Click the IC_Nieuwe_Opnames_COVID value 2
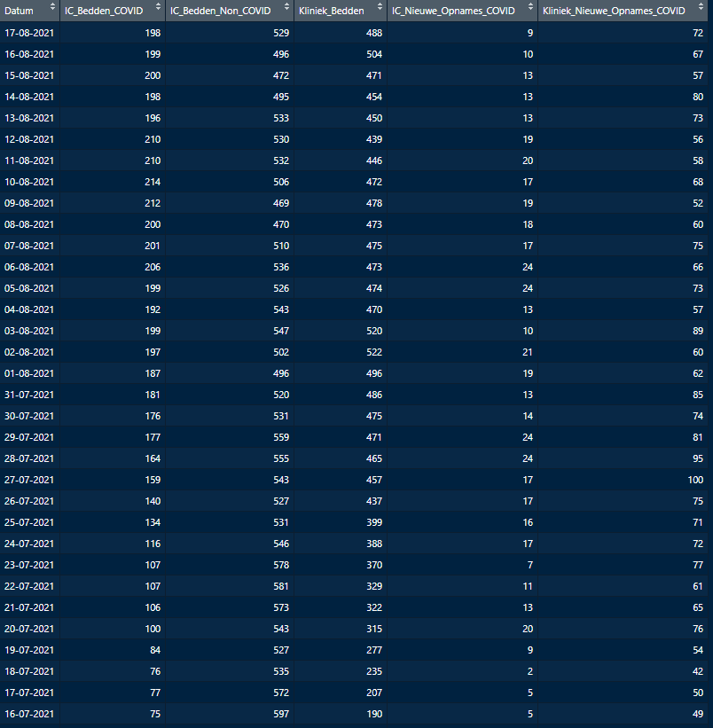 [x=530, y=671]
